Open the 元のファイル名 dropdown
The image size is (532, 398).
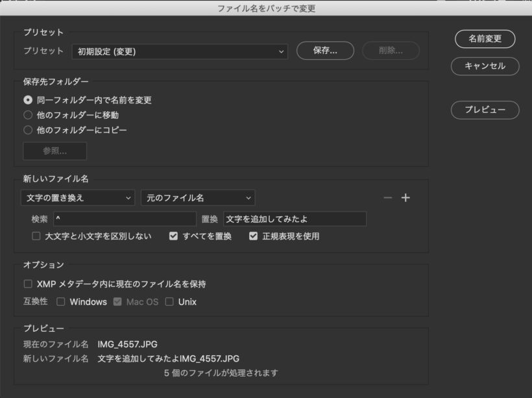pyautogui.click(x=197, y=198)
